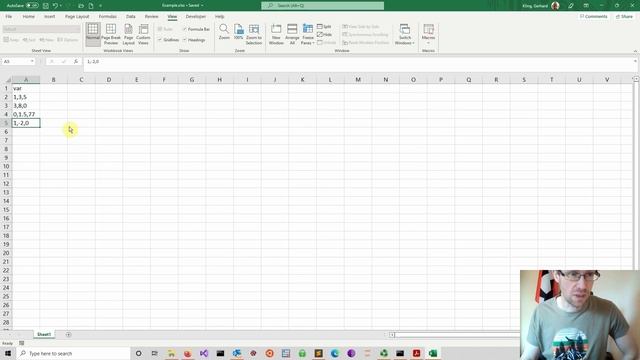
Task: Click the Share button
Action: tap(624, 17)
